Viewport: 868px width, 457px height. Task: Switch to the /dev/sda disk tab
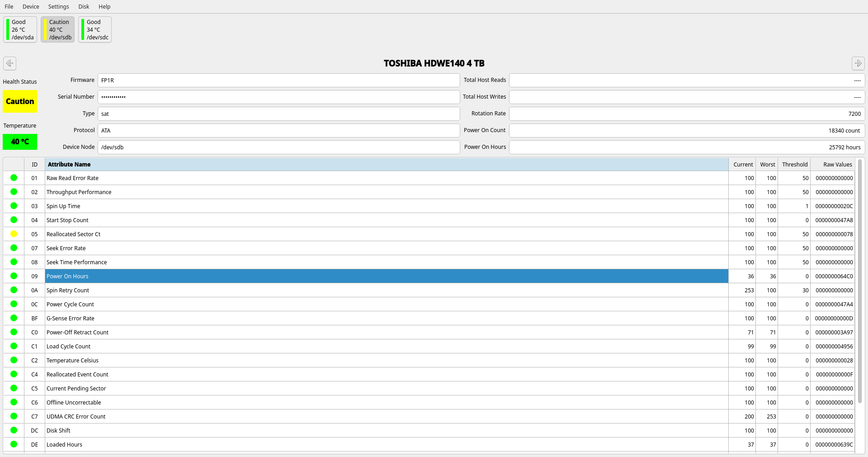20,29
